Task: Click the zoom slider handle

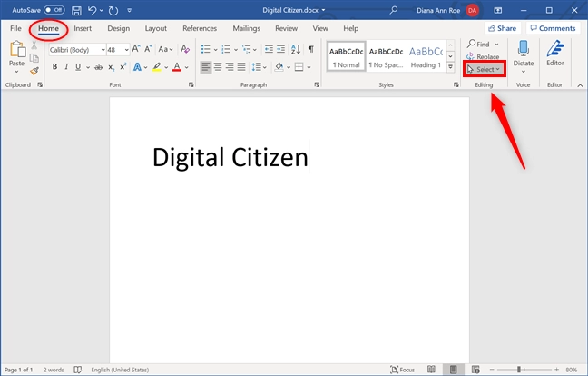Action: pyautogui.click(x=519, y=370)
